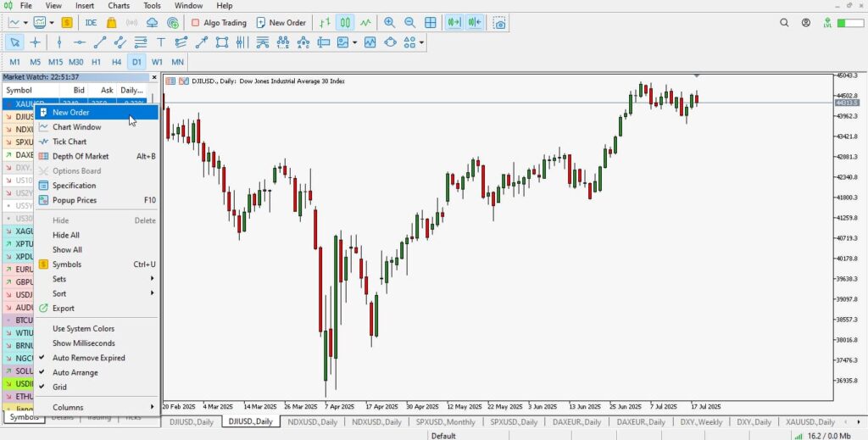868x440 pixels.
Task: Switch to the SPXUSD.,Monthly chart tab
Action: pos(445,421)
